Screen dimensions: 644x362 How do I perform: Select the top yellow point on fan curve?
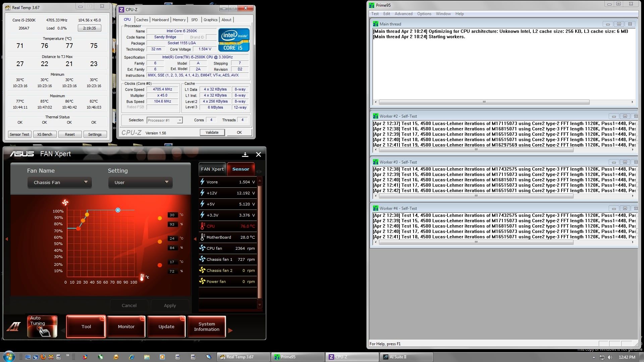(x=87, y=214)
